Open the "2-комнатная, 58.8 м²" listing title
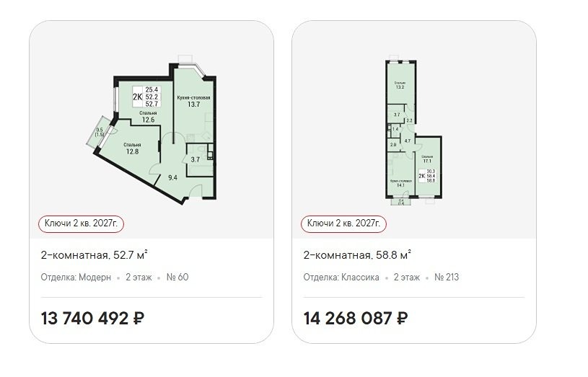The image size is (588, 377). 358,254
